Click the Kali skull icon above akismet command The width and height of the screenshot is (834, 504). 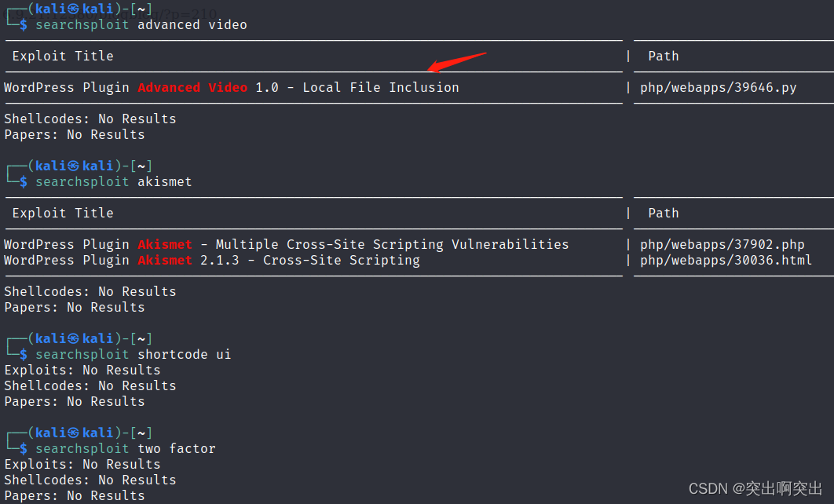point(74,166)
